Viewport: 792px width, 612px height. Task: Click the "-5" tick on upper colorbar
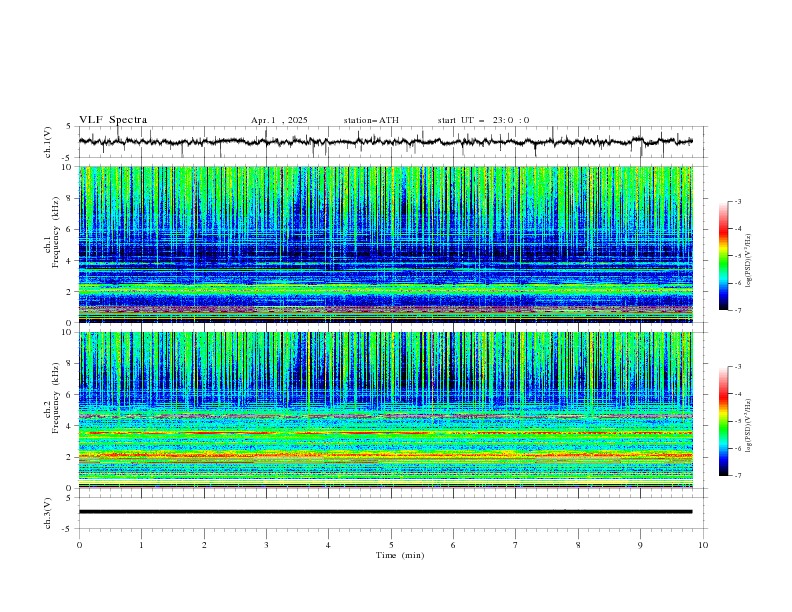click(x=738, y=256)
